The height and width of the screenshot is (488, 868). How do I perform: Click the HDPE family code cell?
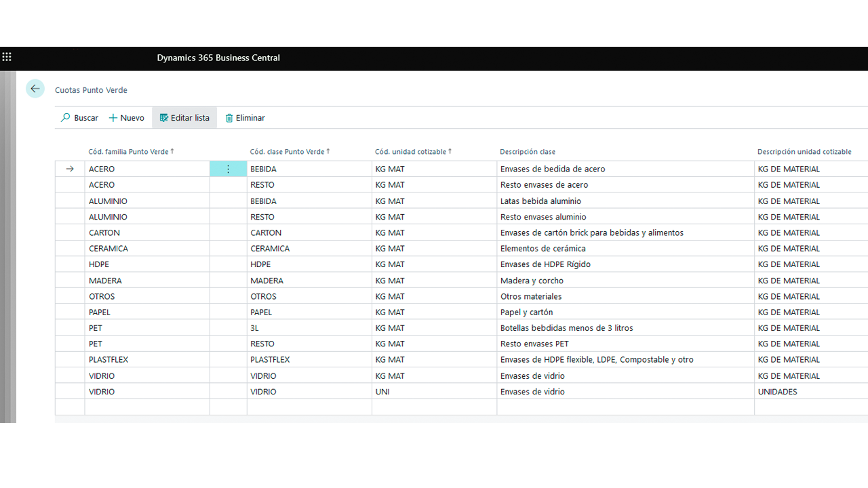(147, 264)
